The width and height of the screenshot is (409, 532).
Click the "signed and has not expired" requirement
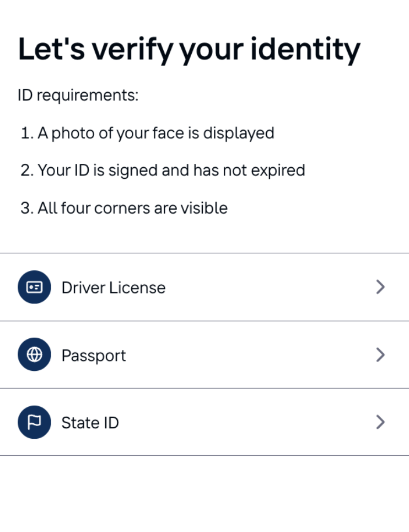point(171,170)
